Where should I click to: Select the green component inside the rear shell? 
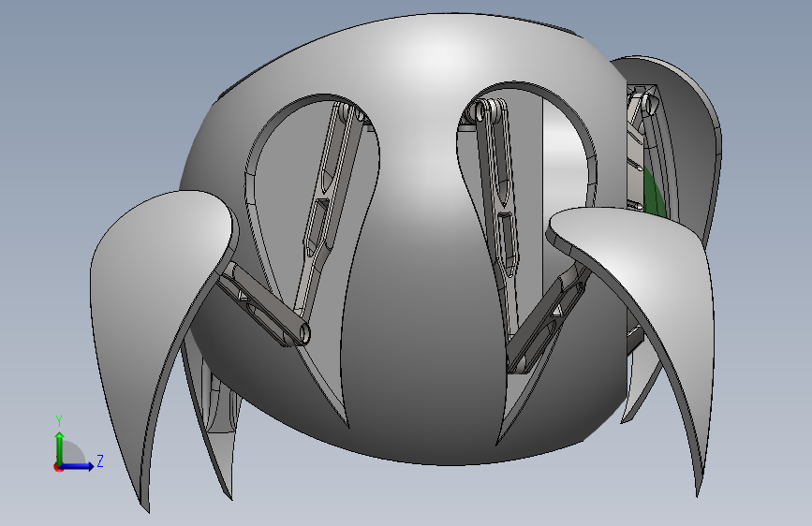(654, 194)
